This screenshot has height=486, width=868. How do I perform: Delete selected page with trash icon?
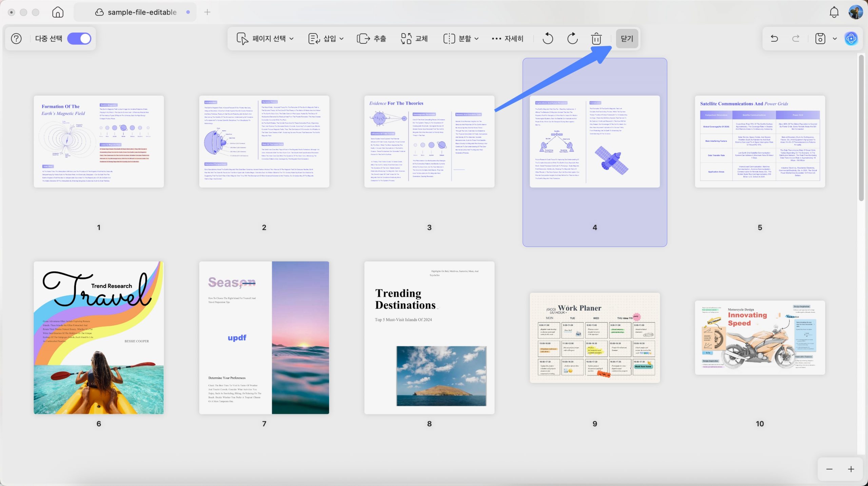coord(596,39)
